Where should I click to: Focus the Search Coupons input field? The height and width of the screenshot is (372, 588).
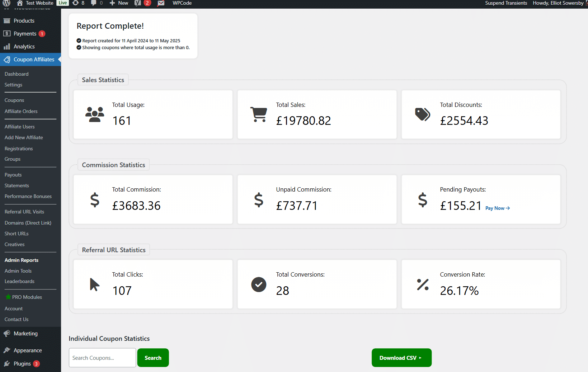(x=102, y=358)
